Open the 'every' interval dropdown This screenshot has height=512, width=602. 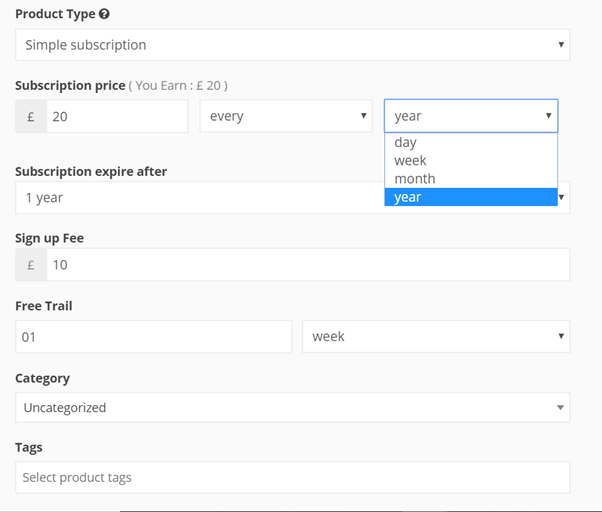click(286, 117)
